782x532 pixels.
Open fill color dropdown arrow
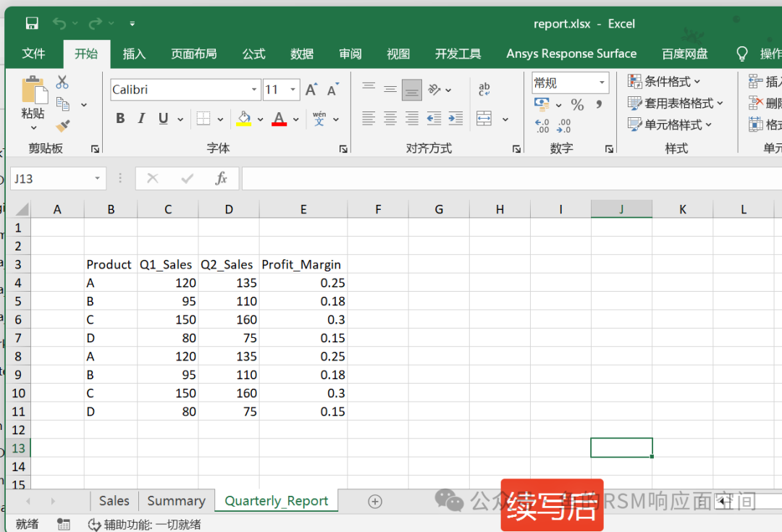pyautogui.click(x=261, y=119)
